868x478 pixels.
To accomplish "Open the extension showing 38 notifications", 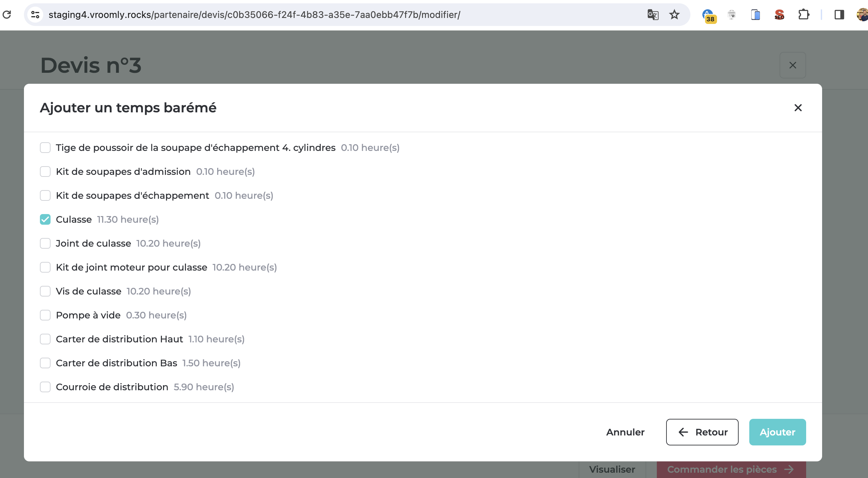I will pyautogui.click(x=709, y=15).
